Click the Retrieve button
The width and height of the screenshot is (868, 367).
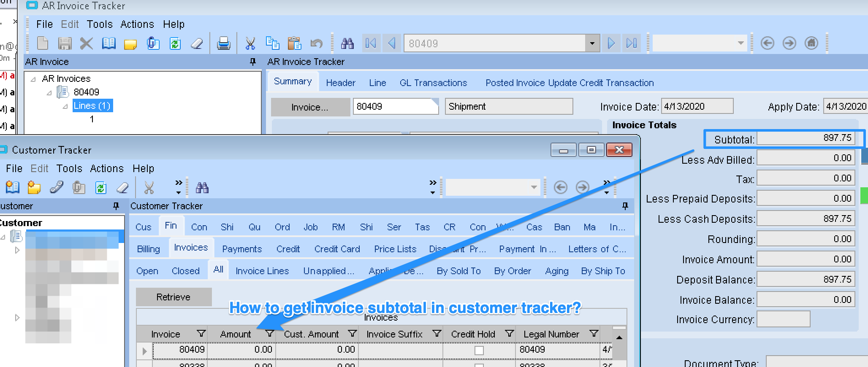[174, 297]
